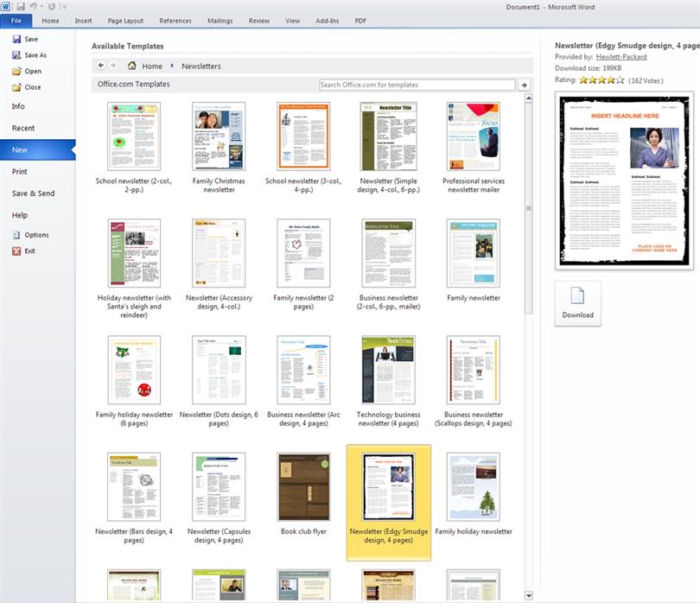This screenshot has height=603, width=700.
Task: Select Business newsletter Scallops design template
Action: (474, 382)
